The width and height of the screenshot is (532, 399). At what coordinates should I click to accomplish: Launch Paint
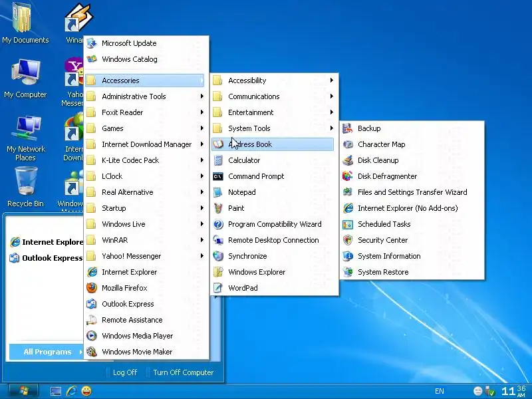tap(273, 208)
